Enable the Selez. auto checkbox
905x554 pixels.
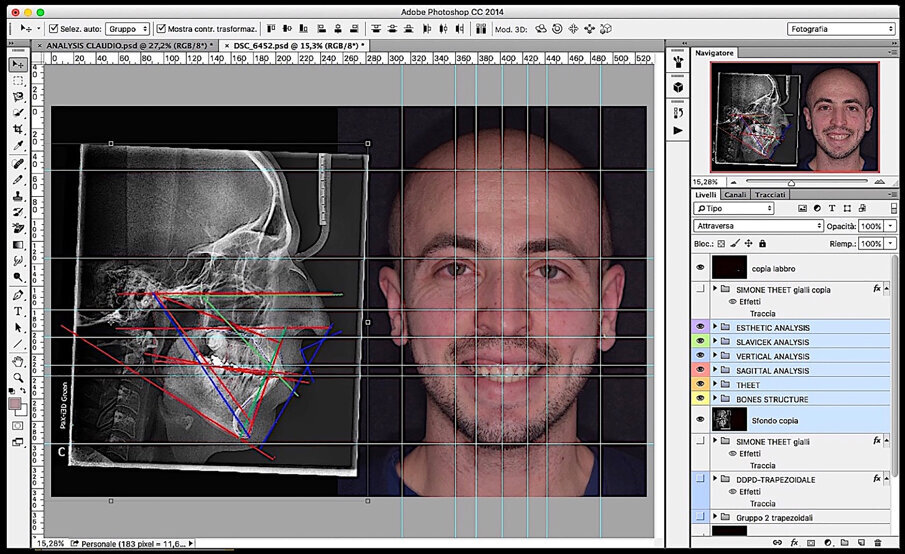pyautogui.click(x=53, y=29)
